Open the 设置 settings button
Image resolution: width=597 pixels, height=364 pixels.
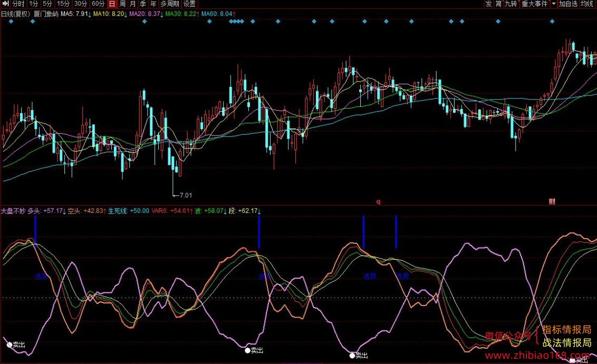[189, 4]
